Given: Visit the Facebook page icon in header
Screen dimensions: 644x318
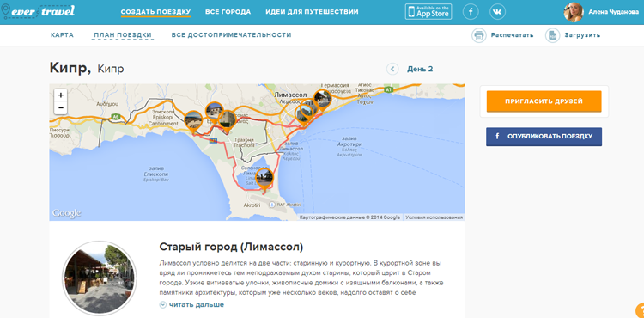Looking at the screenshot, I should 471,12.
